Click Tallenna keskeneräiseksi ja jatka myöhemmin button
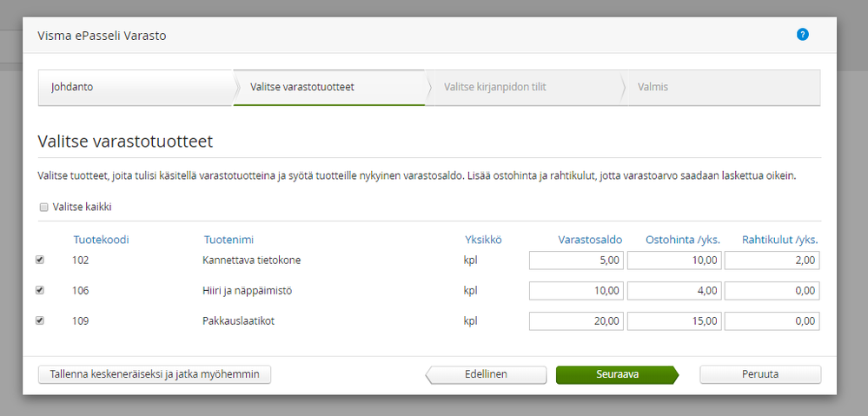The height and width of the screenshot is (416, 868). [x=155, y=374]
